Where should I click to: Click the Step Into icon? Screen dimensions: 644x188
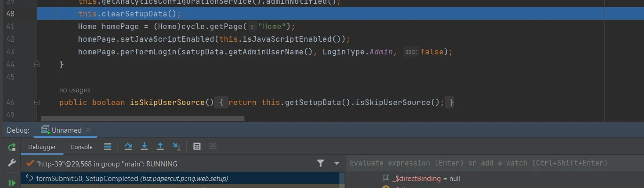tap(144, 147)
